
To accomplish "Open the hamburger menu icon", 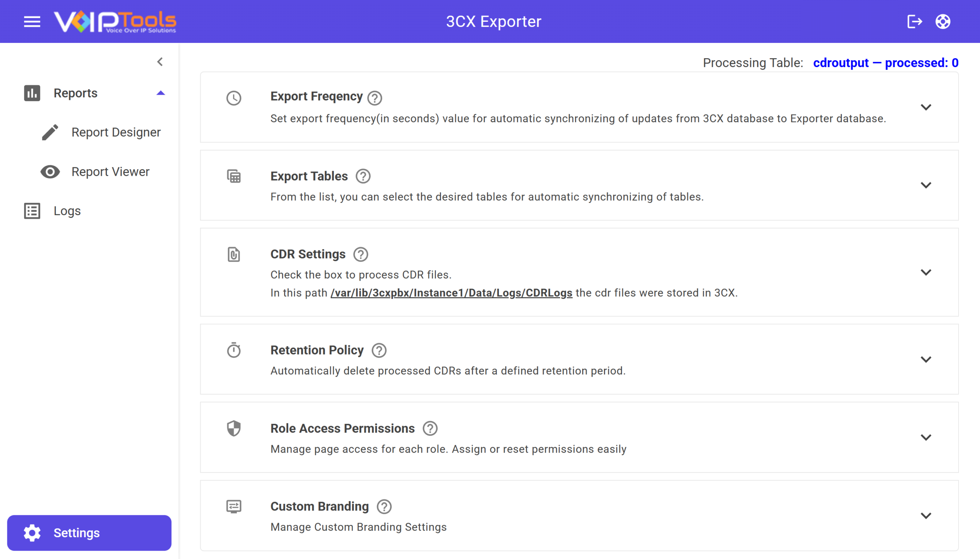I will click(32, 21).
